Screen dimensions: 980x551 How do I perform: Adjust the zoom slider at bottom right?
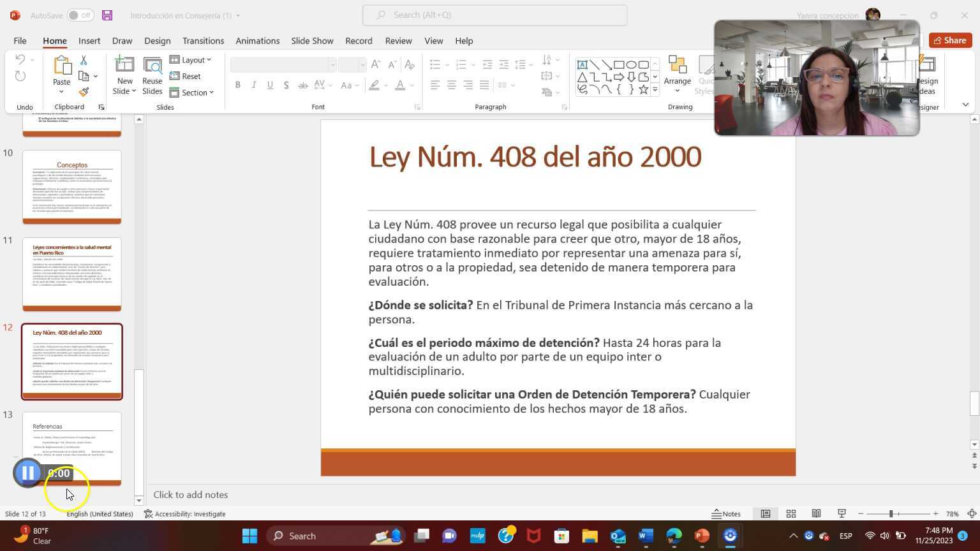(893, 513)
